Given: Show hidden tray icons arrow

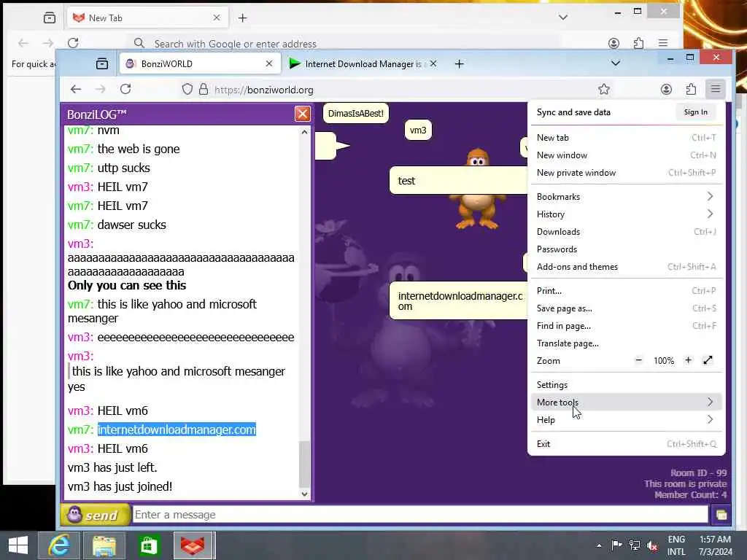Looking at the screenshot, I should point(599,545).
